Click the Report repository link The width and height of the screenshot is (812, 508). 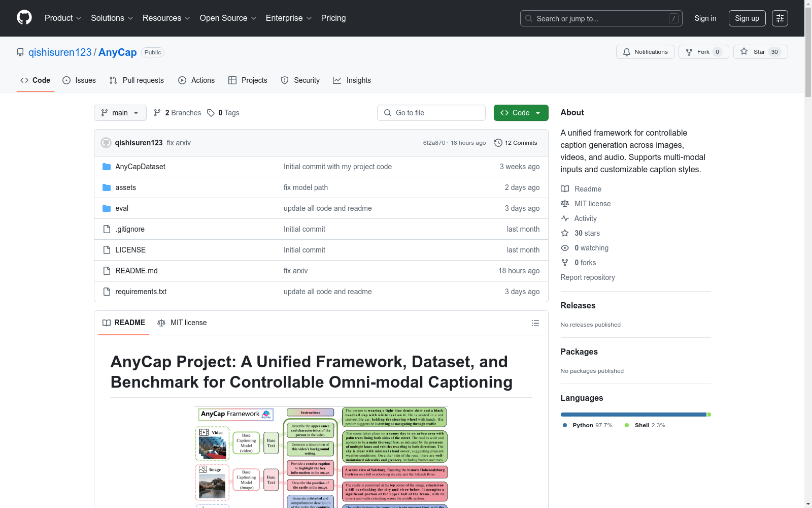[588, 277]
